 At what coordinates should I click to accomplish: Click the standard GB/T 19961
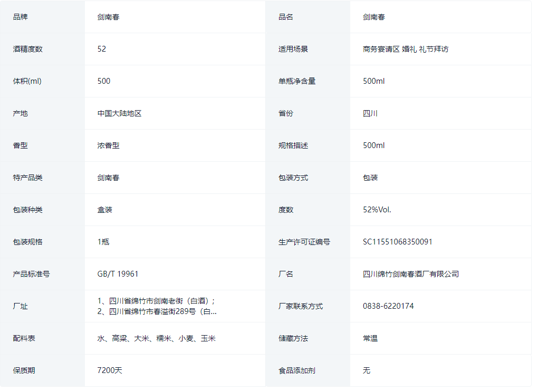(x=118, y=274)
